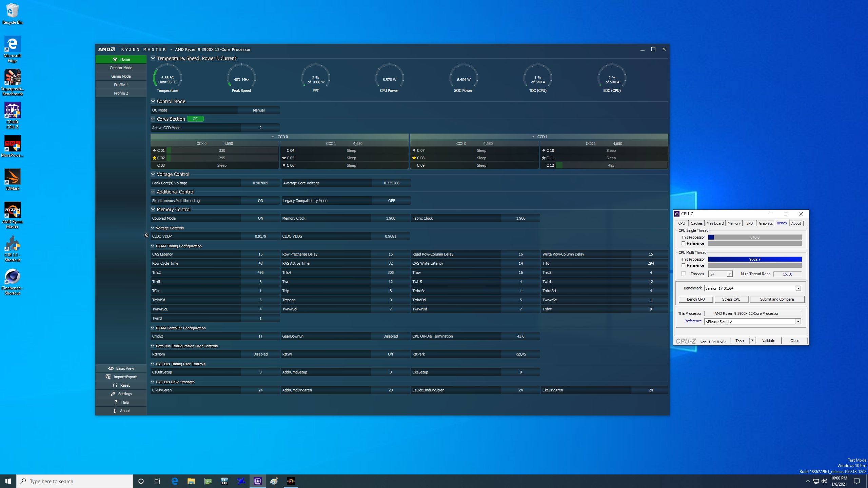Click the Help question mark icon

116,402
